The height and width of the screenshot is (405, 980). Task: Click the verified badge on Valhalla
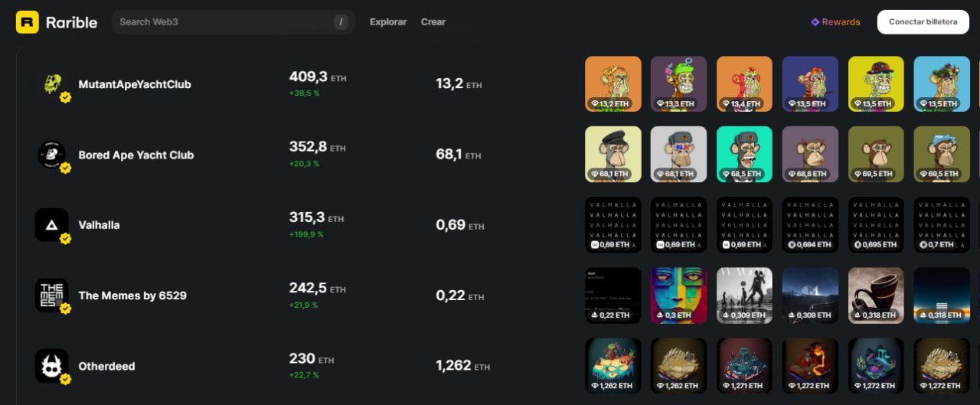pos(66,238)
